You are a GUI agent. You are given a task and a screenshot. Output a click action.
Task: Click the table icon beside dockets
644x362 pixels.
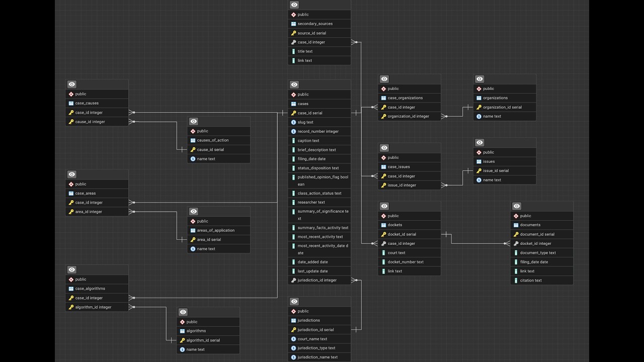383,225
